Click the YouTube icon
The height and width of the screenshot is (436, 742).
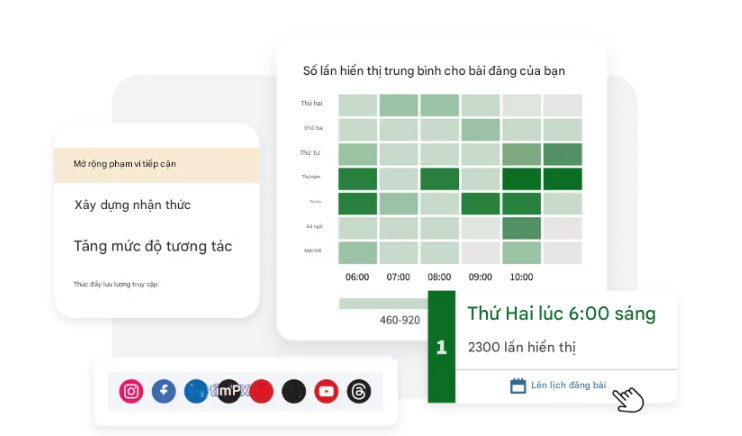[326, 391]
